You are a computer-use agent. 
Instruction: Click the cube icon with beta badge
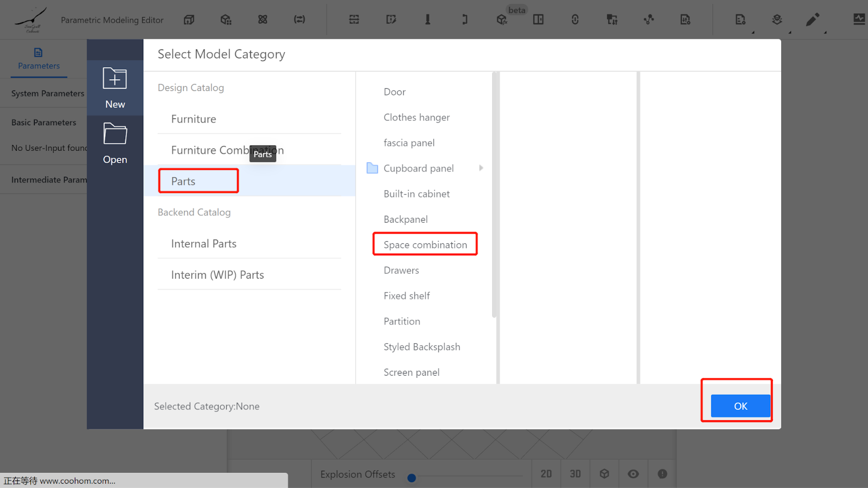(x=501, y=20)
